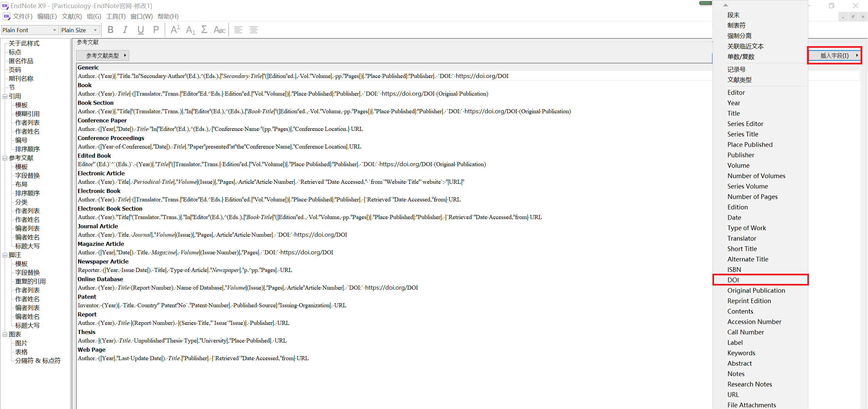Align text left icon
The image size is (868, 409).
pos(238,30)
